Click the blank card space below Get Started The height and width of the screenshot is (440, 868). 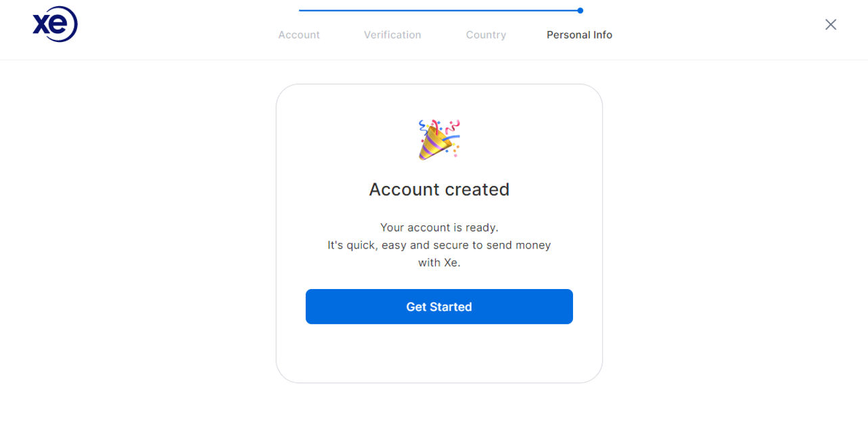point(439,353)
